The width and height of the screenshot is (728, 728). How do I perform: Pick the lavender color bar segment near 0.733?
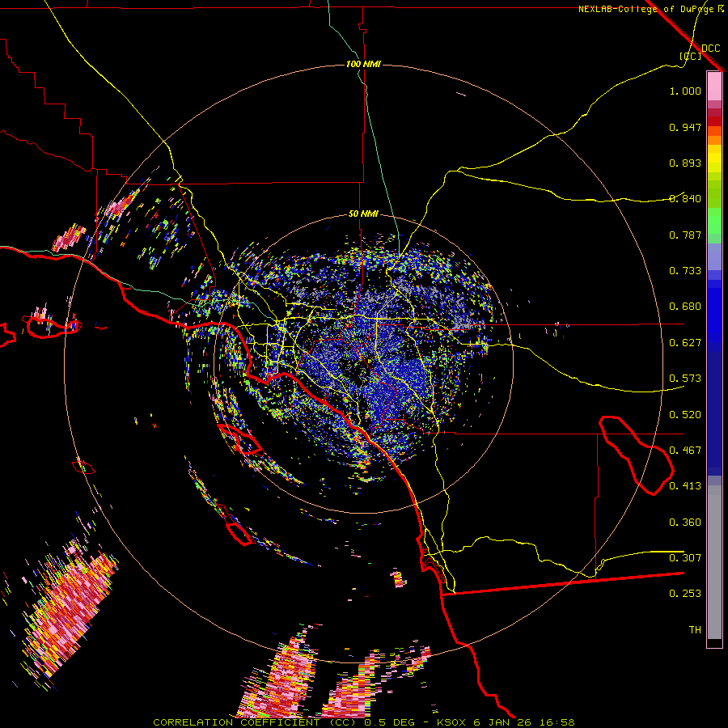click(714, 257)
